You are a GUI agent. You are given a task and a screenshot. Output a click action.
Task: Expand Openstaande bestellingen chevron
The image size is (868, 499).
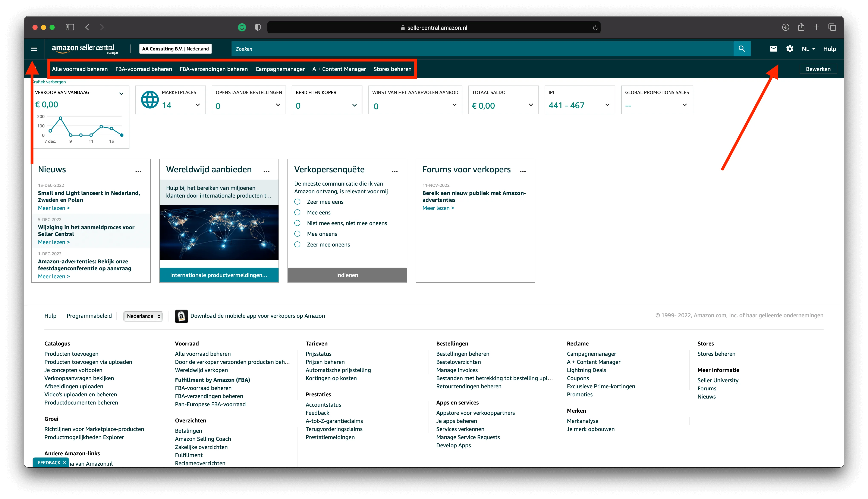coord(278,105)
